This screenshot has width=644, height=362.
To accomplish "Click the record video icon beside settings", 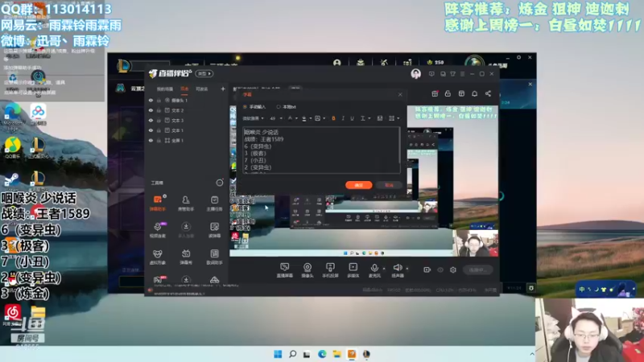I will [x=427, y=269].
